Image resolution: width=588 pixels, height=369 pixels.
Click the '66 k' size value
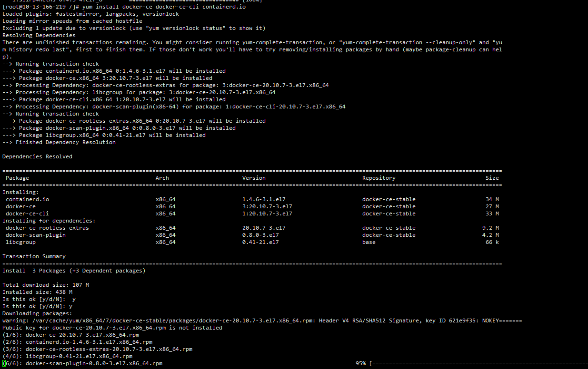pyautogui.click(x=492, y=242)
